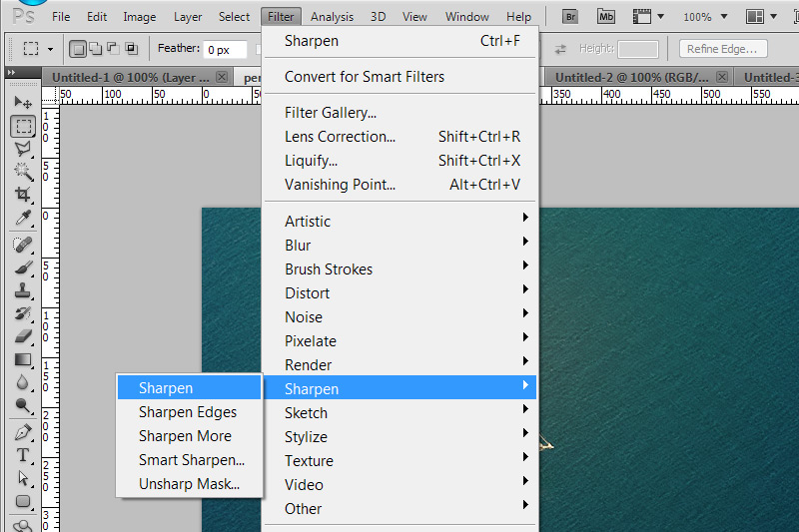Select the Move tool
Viewport: 799px width, 532px height.
point(23,103)
